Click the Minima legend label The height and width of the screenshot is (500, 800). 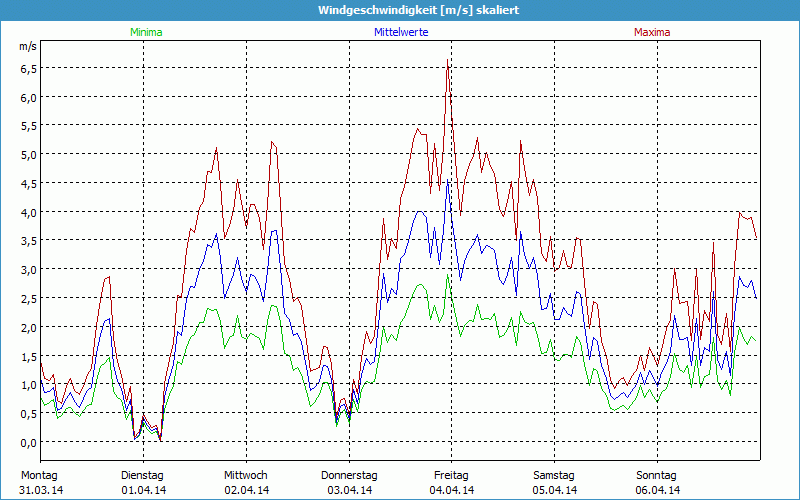point(146,32)
